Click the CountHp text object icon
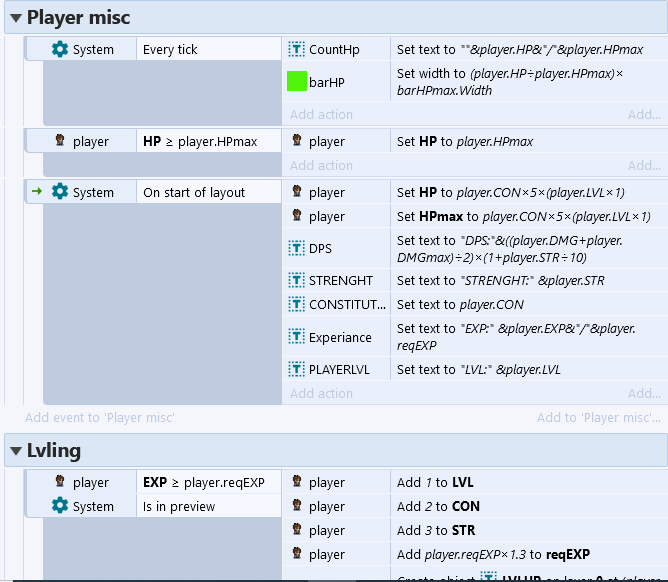 coord(297,49)
